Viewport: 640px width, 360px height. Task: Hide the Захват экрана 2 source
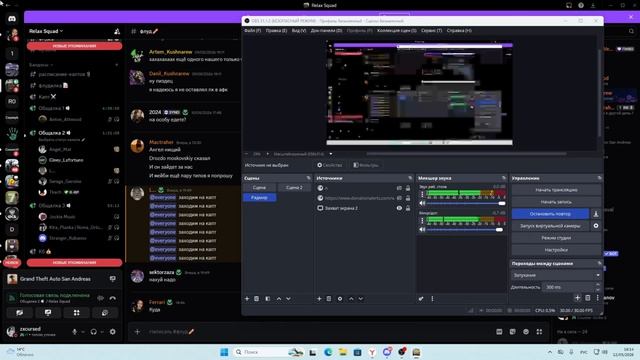click(399, 208)
